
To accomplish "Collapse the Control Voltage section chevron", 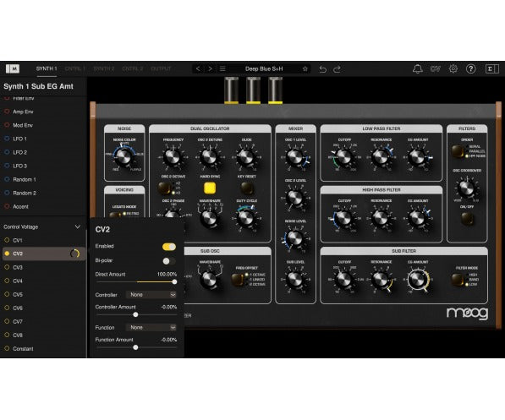I will 78,226.
